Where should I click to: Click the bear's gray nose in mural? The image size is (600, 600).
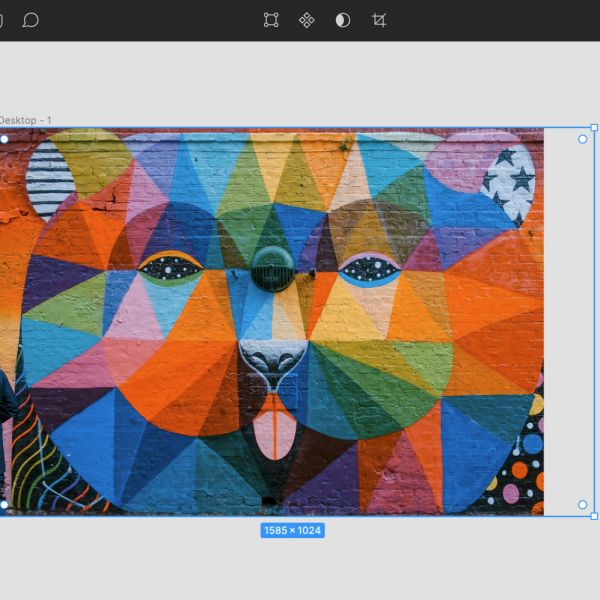(272, 360)
